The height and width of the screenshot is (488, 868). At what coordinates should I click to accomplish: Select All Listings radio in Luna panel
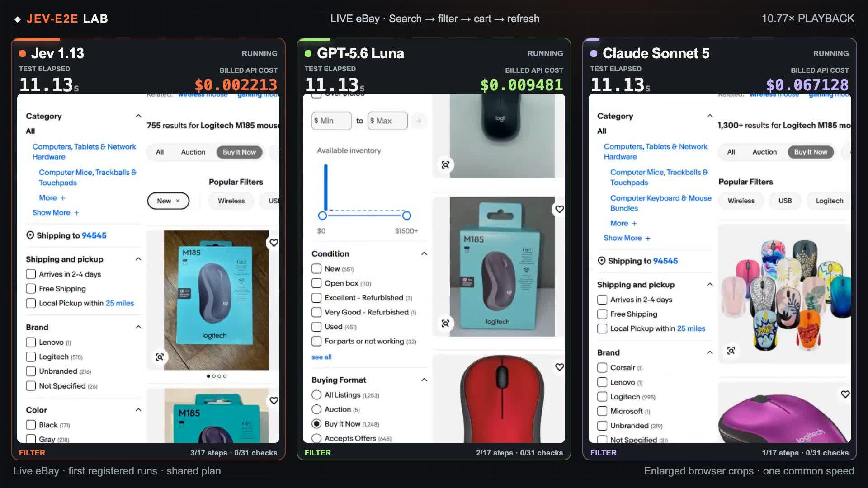coord(316,395)
